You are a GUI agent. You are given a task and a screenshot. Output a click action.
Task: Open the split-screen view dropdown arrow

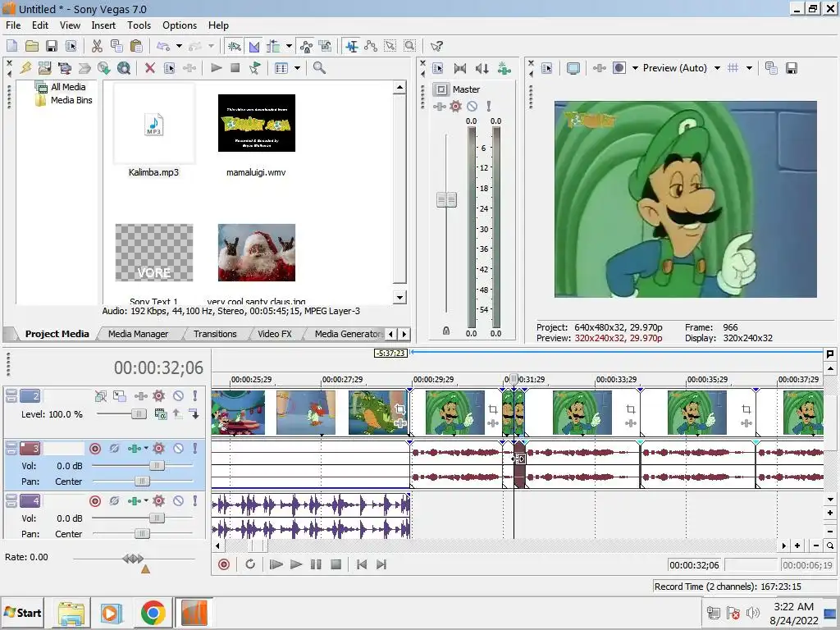pyautogui.click(x=635, y=68)
